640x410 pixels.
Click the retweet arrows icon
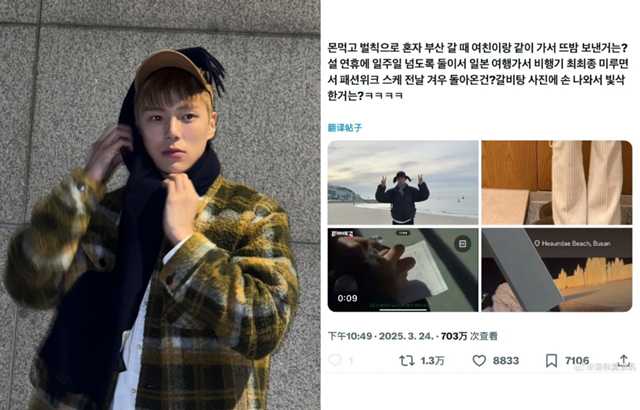pyautogui.click(x=407, y=361)
